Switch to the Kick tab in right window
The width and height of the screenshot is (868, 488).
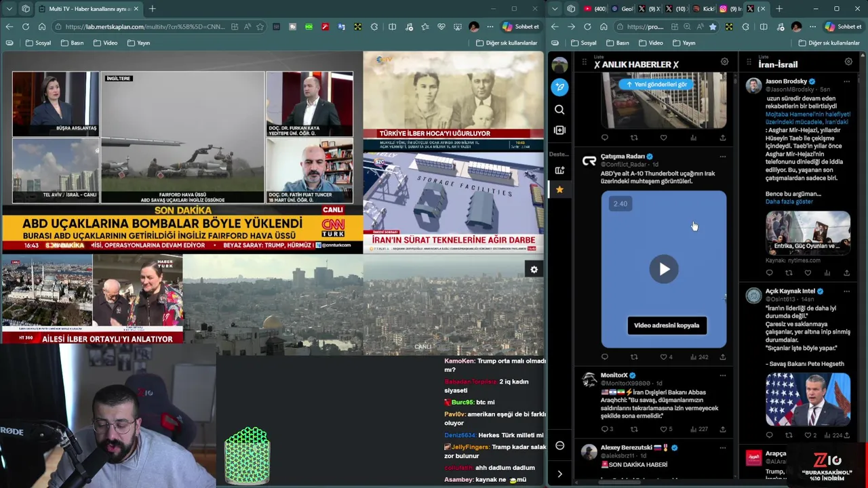(704, 9)
